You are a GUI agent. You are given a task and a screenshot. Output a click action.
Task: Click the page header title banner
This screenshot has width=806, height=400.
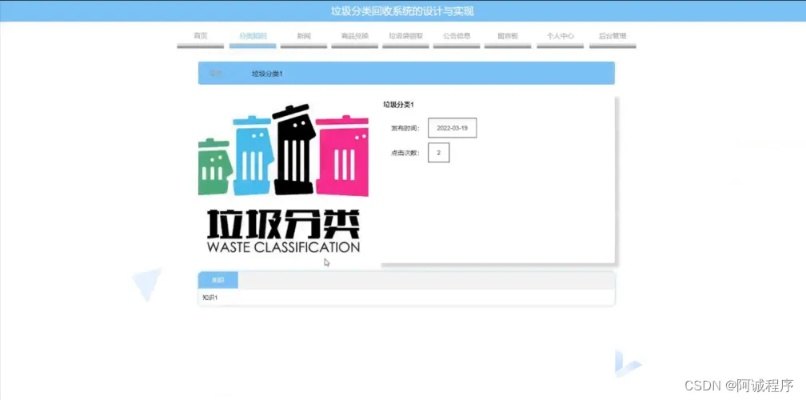[402, 11]
